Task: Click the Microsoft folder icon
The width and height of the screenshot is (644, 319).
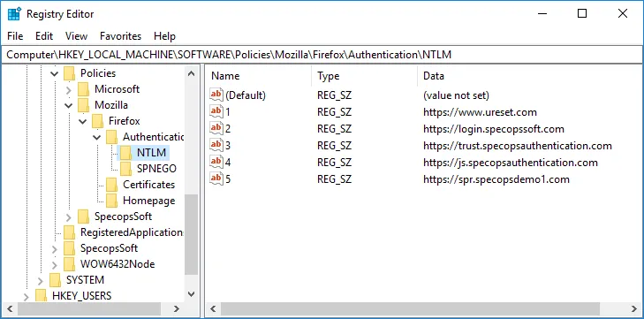Action: [83, 89]
